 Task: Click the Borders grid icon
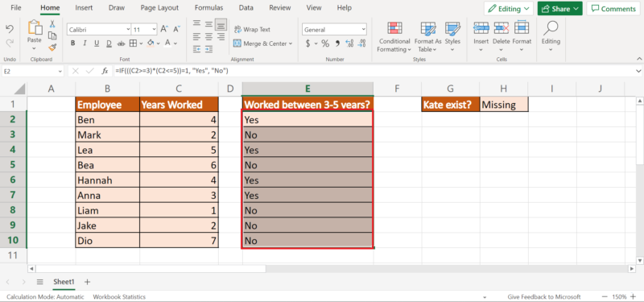(x=133, y=43)
